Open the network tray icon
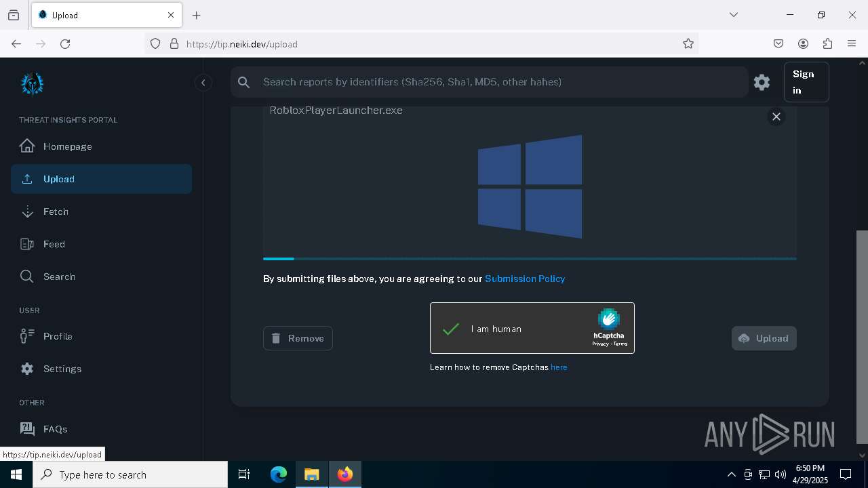Viewport: 868px width, 488px height. (764, 474)
